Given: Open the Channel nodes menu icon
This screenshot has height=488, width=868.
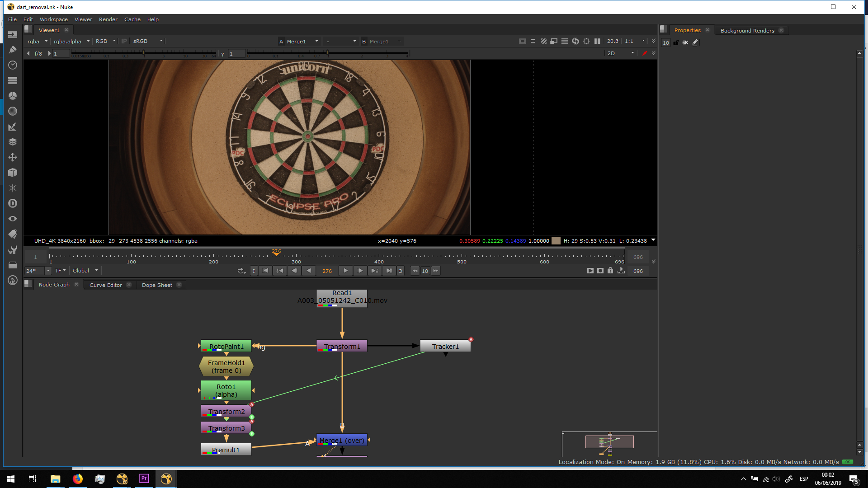Looking at the screenshot, I should tap(13, 80).
